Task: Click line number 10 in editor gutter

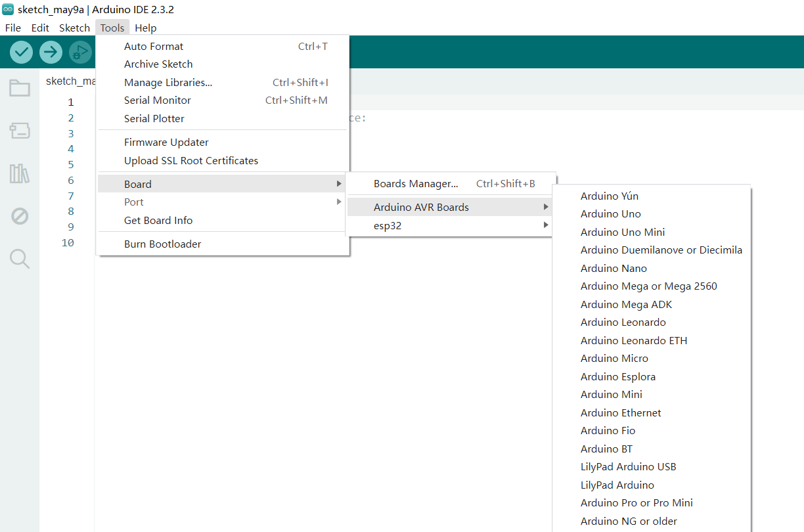Action: (x=68, y=243)
